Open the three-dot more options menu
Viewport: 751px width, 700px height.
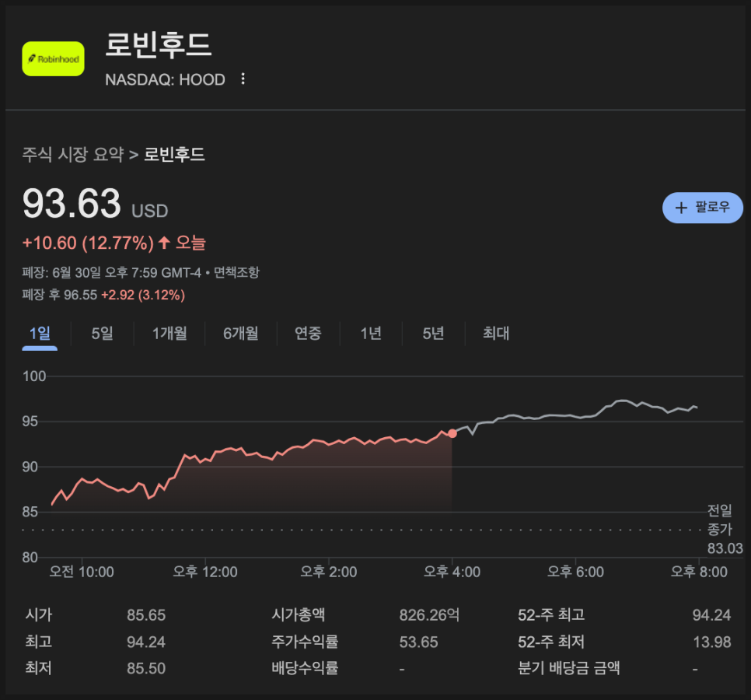click(243, 79)
